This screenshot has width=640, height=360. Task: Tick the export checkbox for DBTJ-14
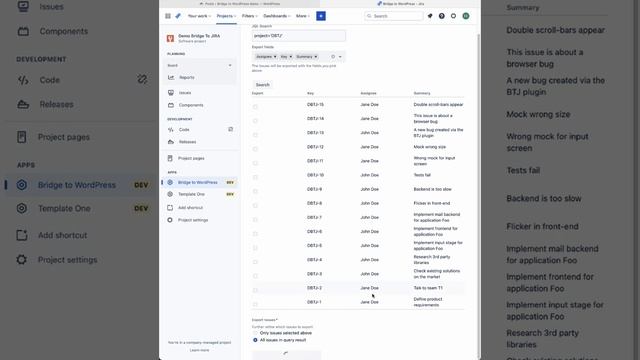click(x=255, y=121)
